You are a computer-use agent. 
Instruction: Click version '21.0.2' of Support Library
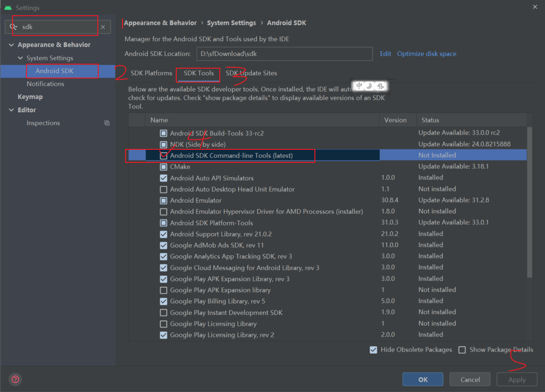click(390, 234)
